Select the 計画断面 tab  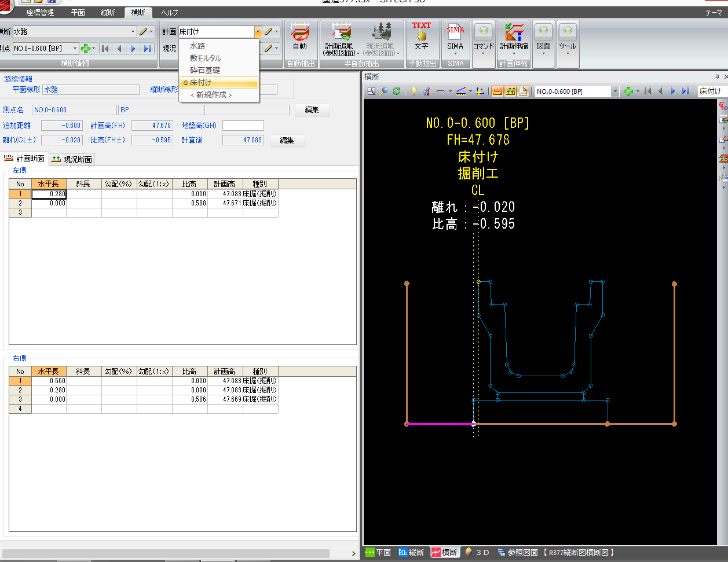[x=24, y=159]
